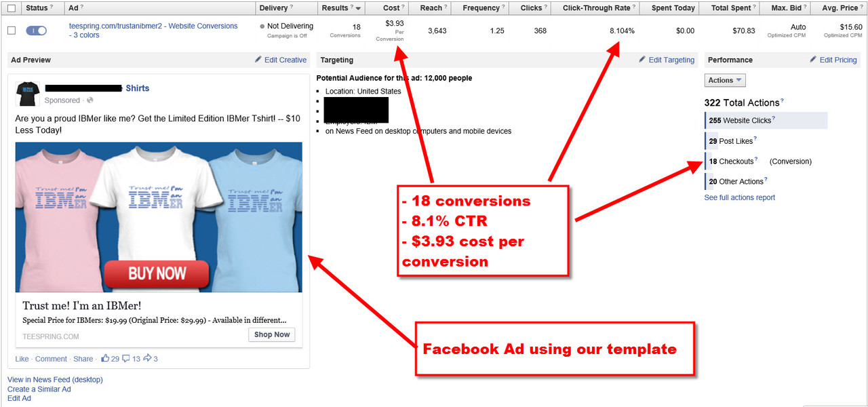The width and height of the screenshot is (868, 407).
Task: Click the Edit Creative pencil icon
Action: click(258, 60)
